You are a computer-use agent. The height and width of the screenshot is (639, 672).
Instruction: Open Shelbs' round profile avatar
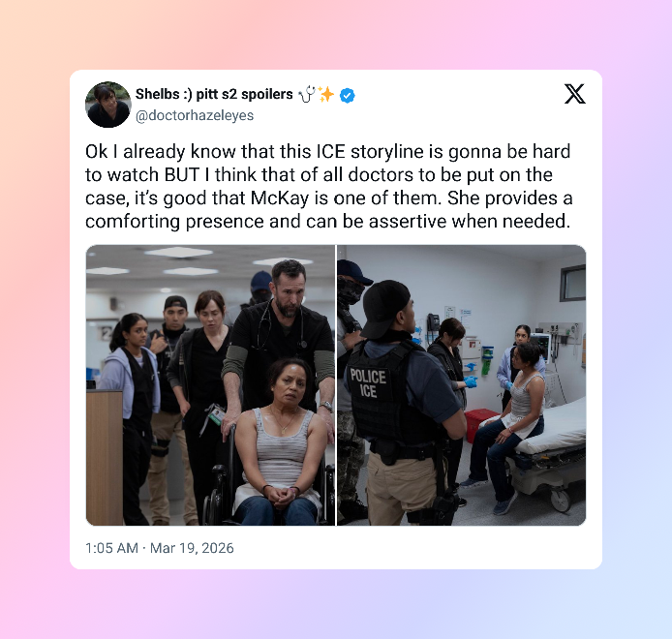[x=108, y=105]
